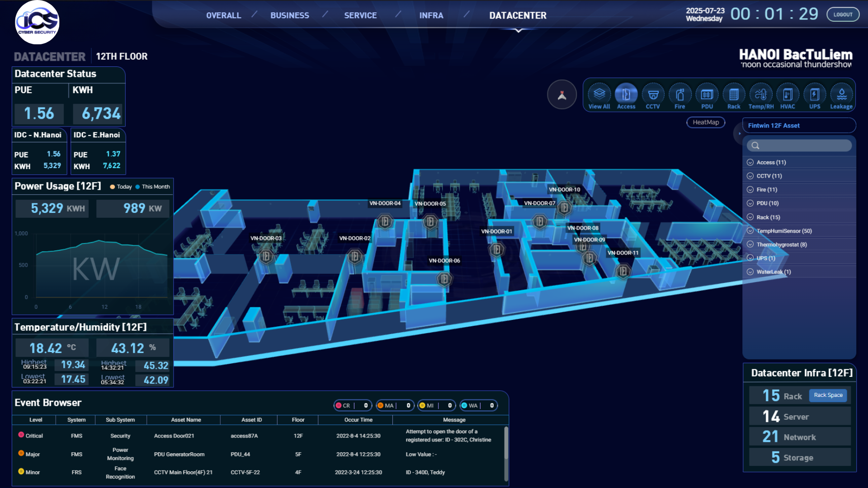This screenshot has height=488, width=868.
Task: Toggle the WA warning event filter
Action: tap(479, 405)
